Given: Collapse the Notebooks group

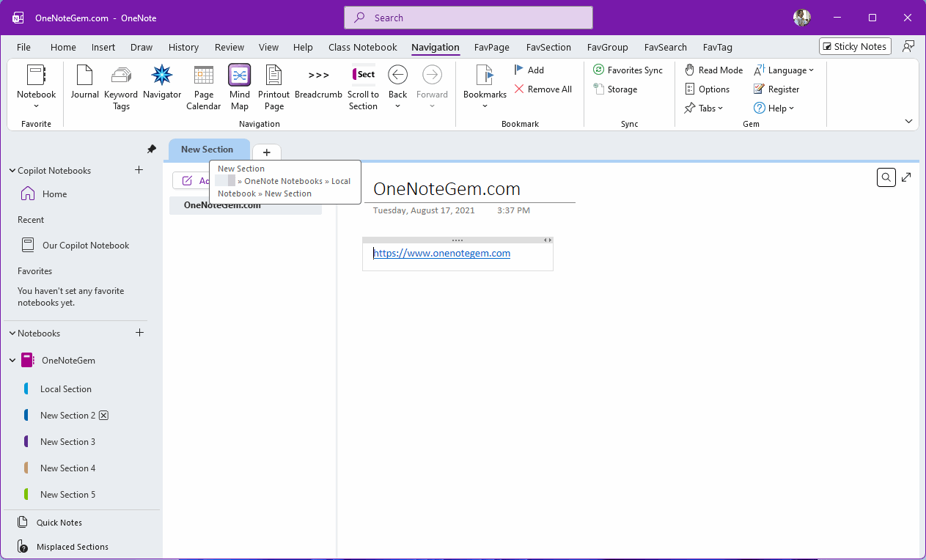Looking at the screenshot, I should pos(12,334).
